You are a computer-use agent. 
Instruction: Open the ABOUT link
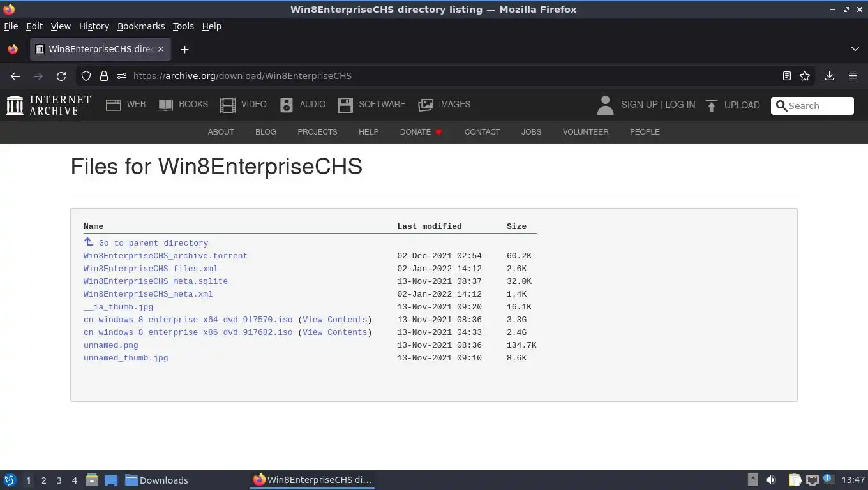coord(221,132)
